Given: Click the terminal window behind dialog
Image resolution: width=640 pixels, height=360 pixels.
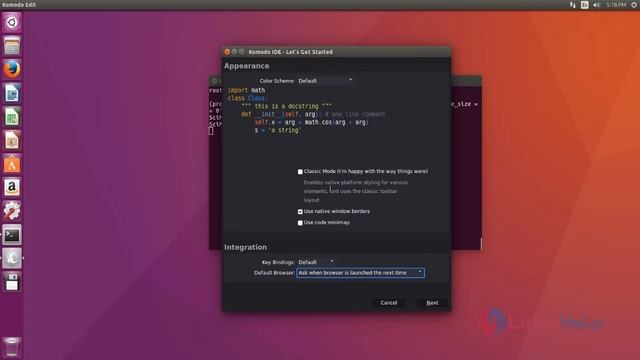Looking at the screenshot, I should point(466,163).
